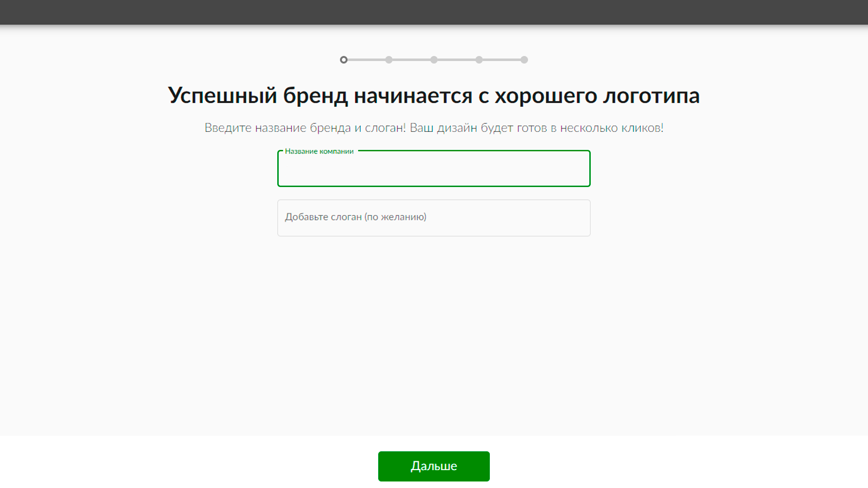Select the fourth progress step dot
This screenshot has width=868, height=488.
tap(479, 60)
